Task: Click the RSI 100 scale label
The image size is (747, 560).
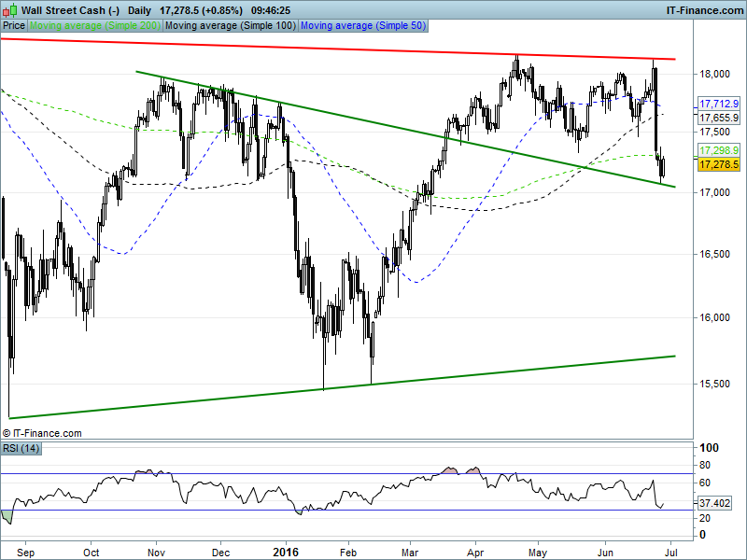Action: [x=709, y=448]
